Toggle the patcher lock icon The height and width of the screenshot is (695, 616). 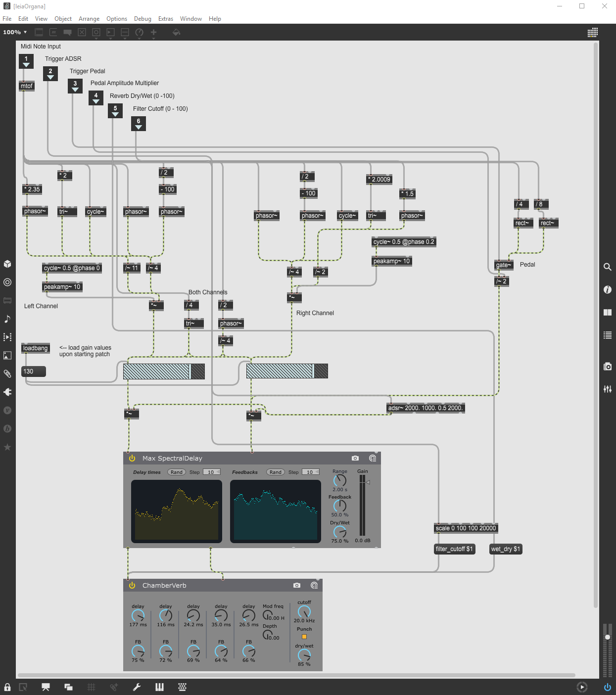click(x=7, y=687)
